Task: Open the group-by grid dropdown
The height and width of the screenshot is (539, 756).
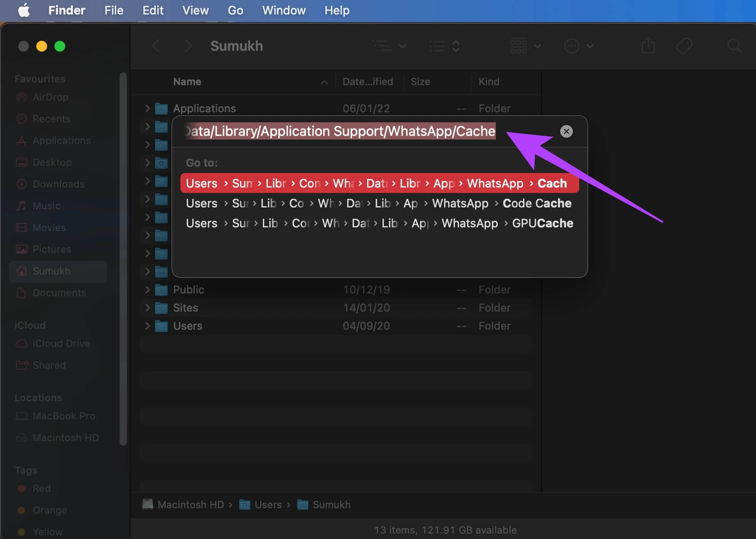Action: coord(525,46)
